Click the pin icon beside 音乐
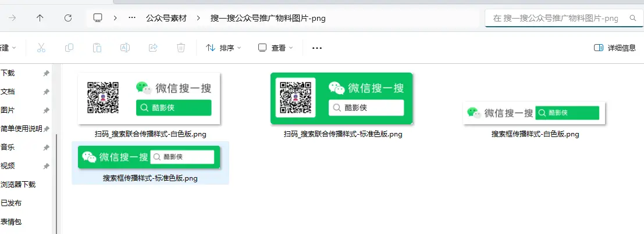The height and width of the screenshot is (234, 644). 47,147
